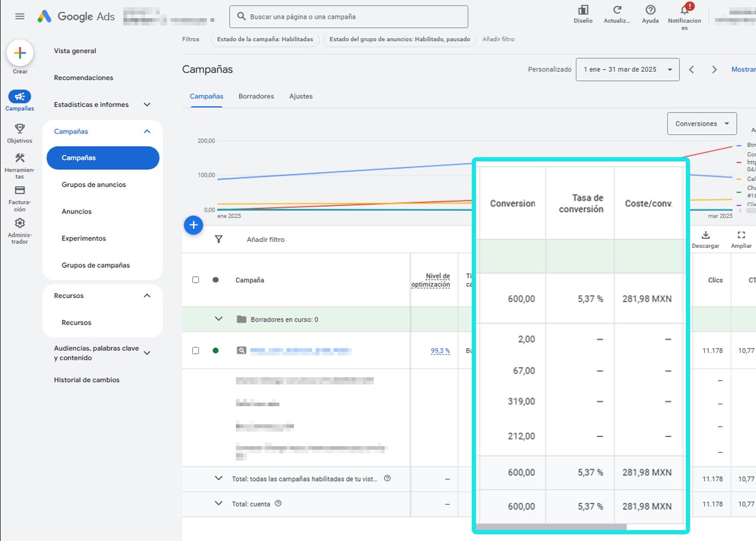This screenshot has width=756, height=541.
Task: Open the 99,3% optimization score link
Action: [x=437, y=350]
